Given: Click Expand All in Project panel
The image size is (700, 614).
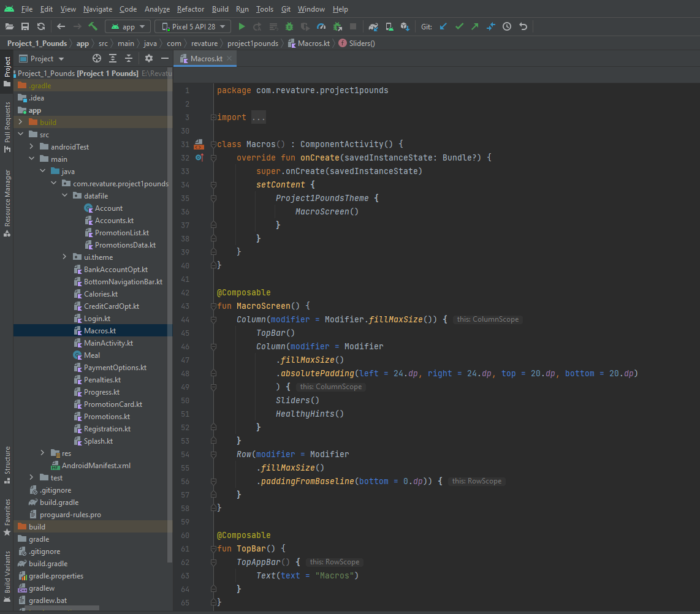Looking at the screenshot, I should 113,58.
